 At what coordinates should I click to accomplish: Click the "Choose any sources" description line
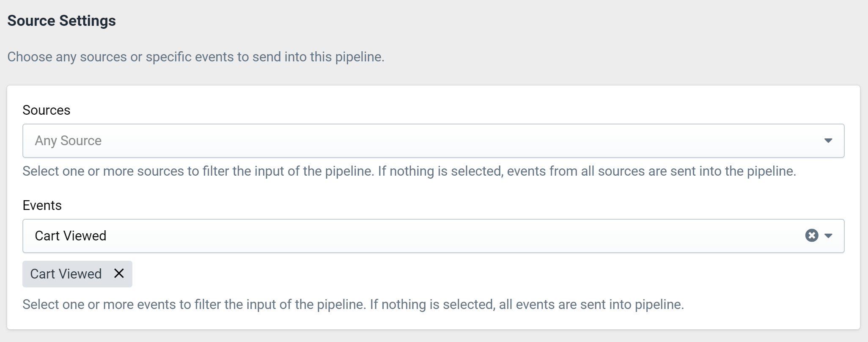tap(196, 57)
